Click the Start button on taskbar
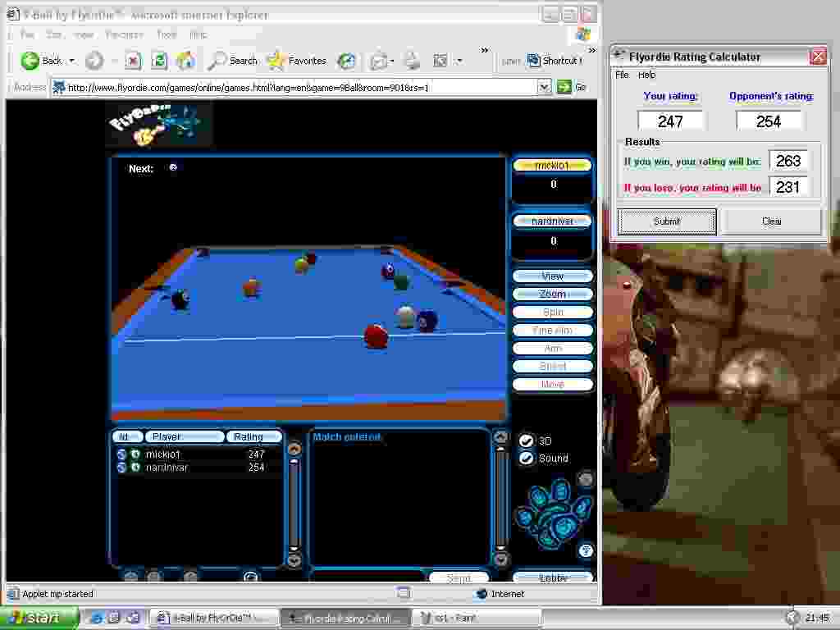 point(39,618)
